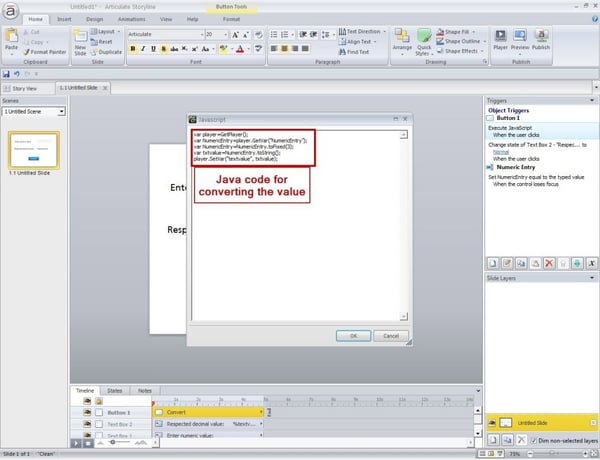This screenshot has width=600, height=460.
Task: Edit the selected trigger
Action: click(507, 263)
